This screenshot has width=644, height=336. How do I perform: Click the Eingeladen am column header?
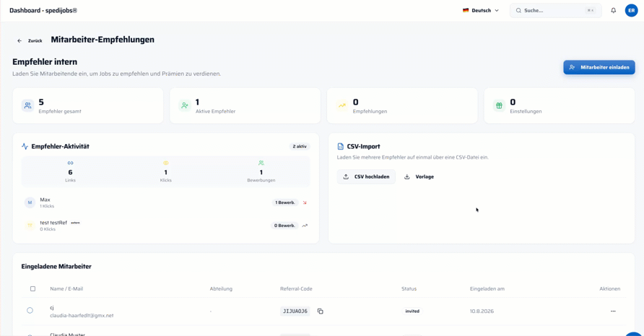point(487,289)
